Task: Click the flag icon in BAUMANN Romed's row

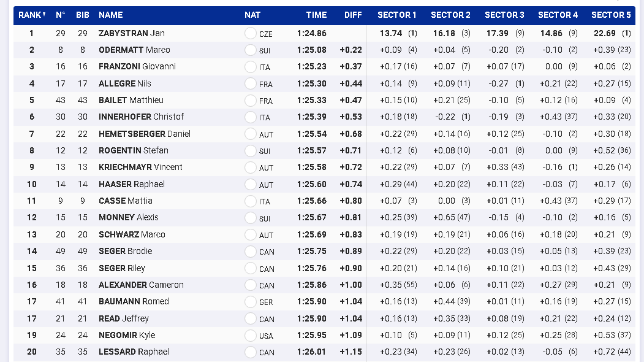Action: click(x=250, y=302)
